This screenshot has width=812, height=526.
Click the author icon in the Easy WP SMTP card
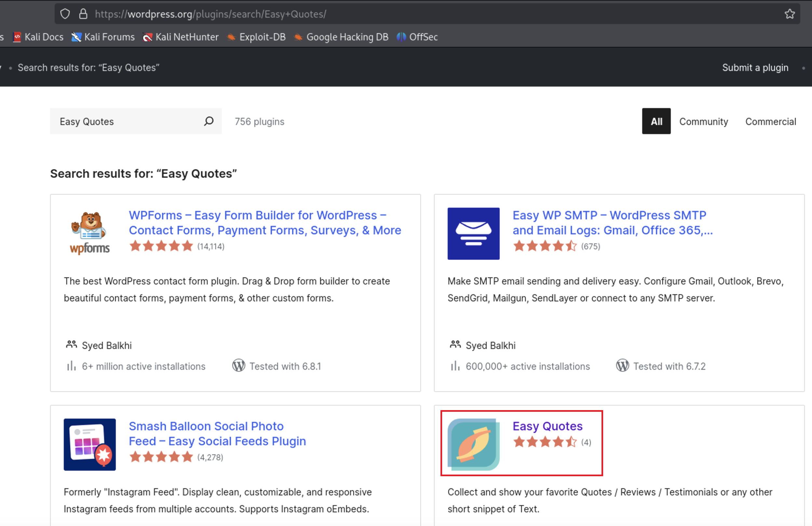click(x=455, y=344)
